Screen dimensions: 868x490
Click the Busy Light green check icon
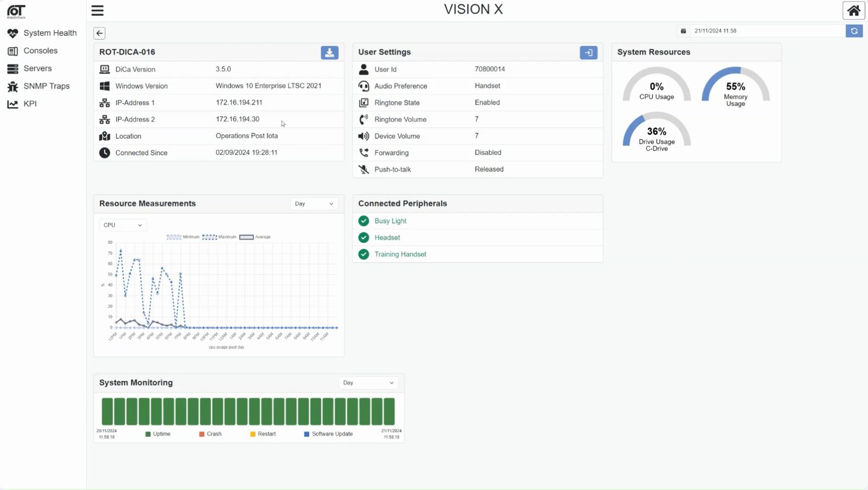[364, 221]
